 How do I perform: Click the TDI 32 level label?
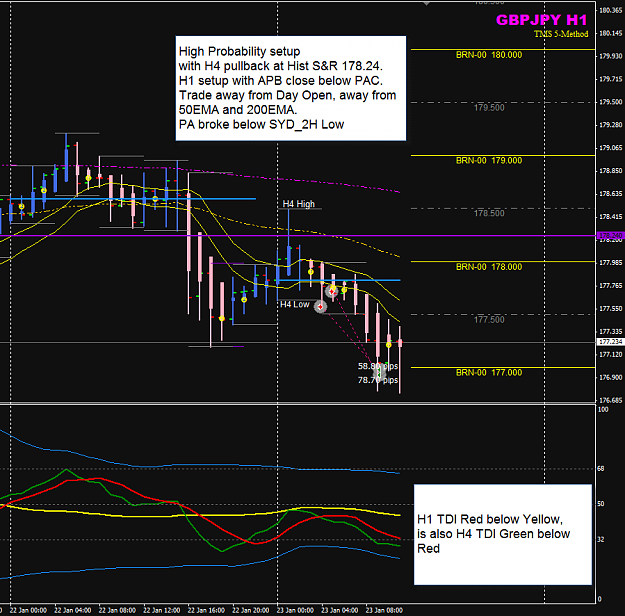click(x=601, y=539)
